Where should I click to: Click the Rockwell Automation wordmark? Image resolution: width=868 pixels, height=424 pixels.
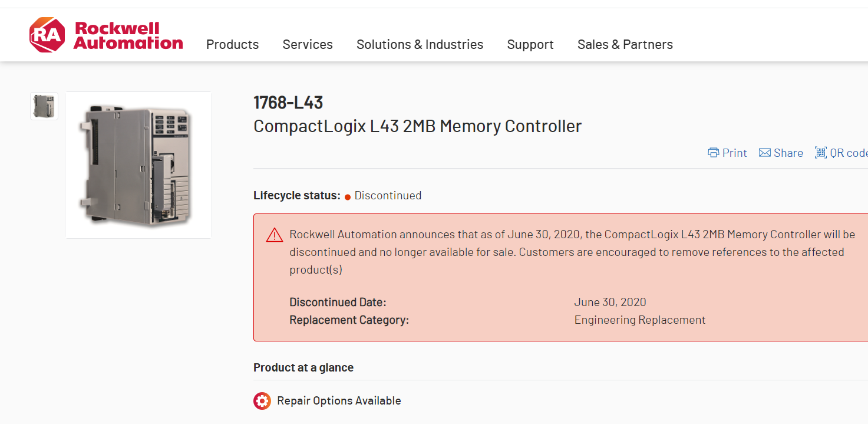click(x=128, y=35)
